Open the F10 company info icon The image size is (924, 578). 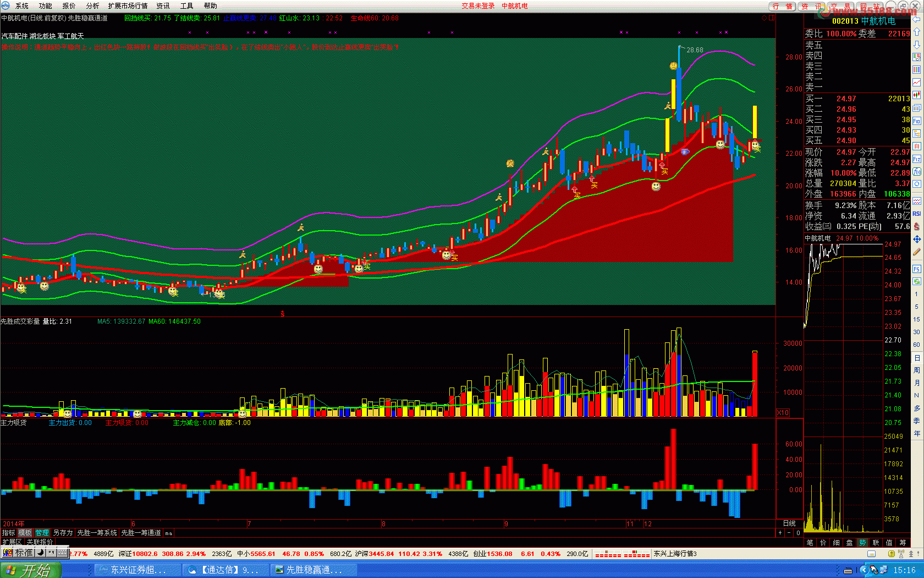click(917, 121)
